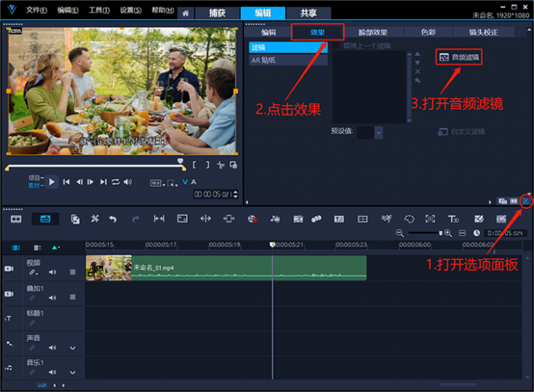Open the record/capture option icon
The width and height of the screenshot is (534, 392).
(x=252, y=219)
